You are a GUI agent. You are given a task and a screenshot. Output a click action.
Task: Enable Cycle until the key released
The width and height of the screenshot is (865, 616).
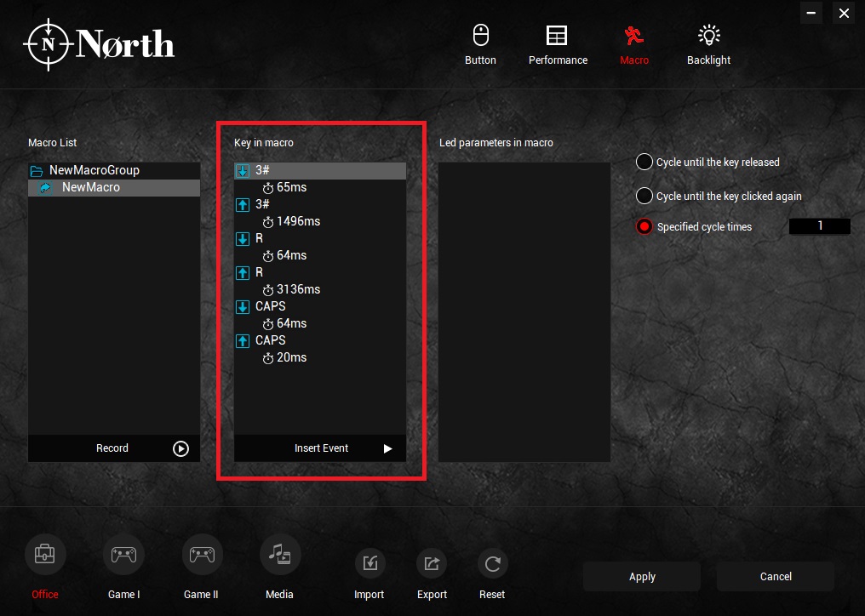644,163
